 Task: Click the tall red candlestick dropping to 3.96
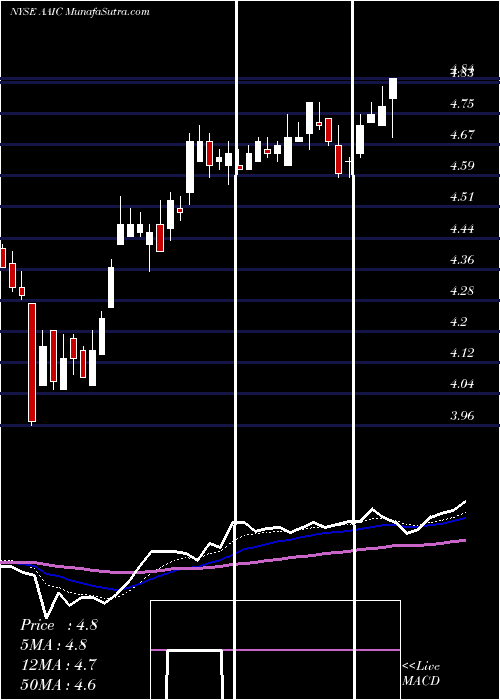[x=32, y=362]
